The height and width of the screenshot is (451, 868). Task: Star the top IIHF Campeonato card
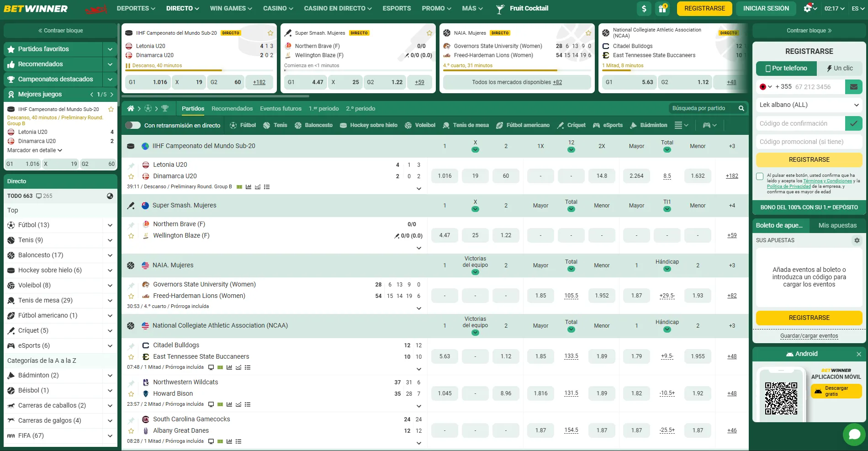tap(270, 33)
